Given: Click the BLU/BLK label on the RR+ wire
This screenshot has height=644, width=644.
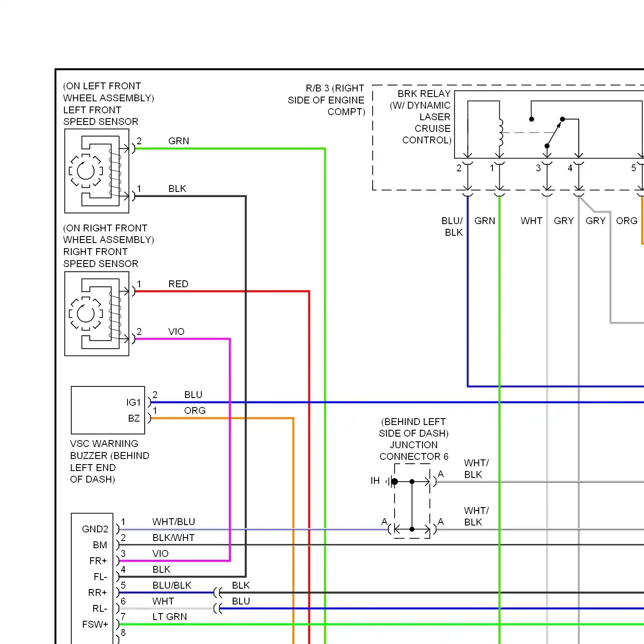Looking at the screenshot, I should 172,585.
